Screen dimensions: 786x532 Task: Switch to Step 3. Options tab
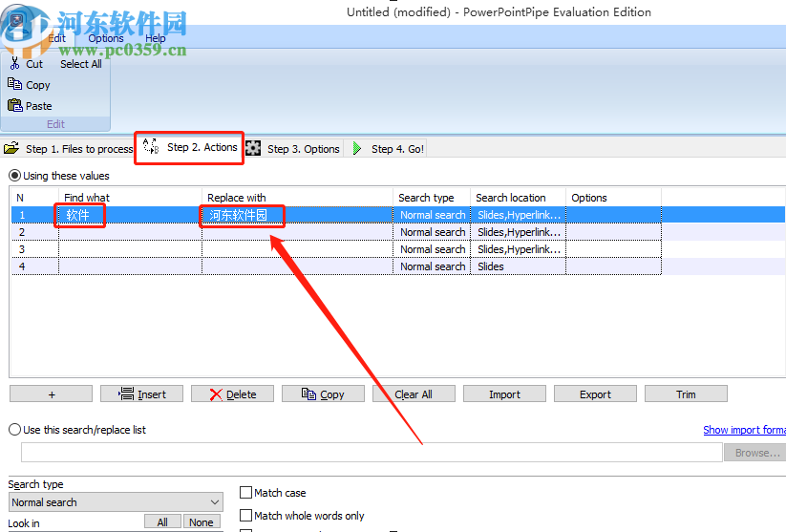(293, 149)
